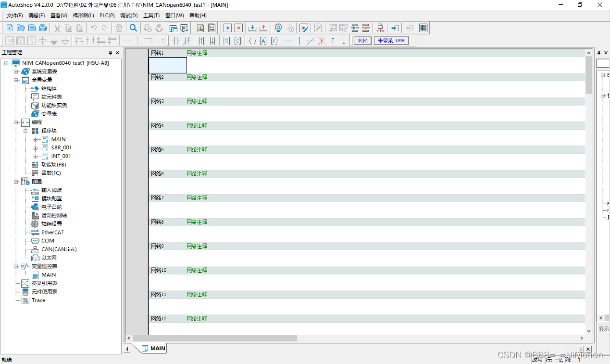
Task: Click 网络注释 text of 网络5
Action: (x=197, y=149)
